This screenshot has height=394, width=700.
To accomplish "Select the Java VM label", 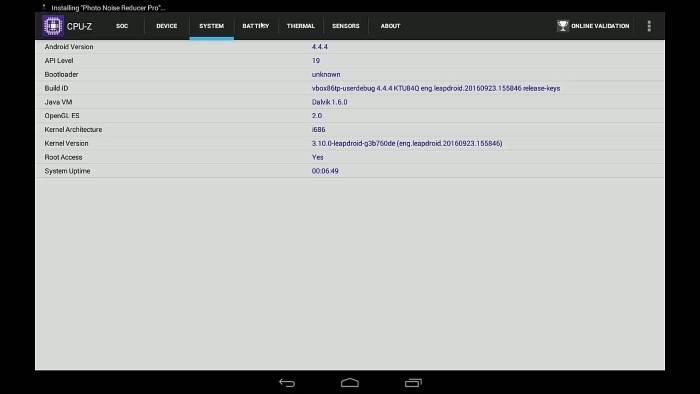I will 58,102.
